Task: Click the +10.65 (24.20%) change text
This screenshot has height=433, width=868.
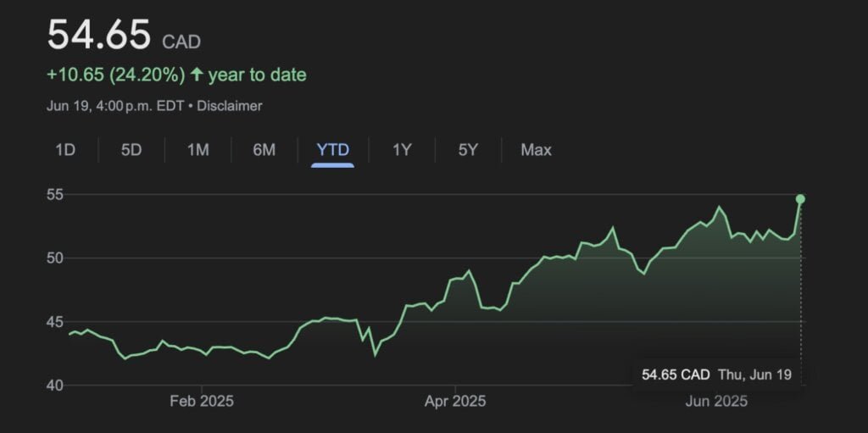Action: [x=115, y=75]
